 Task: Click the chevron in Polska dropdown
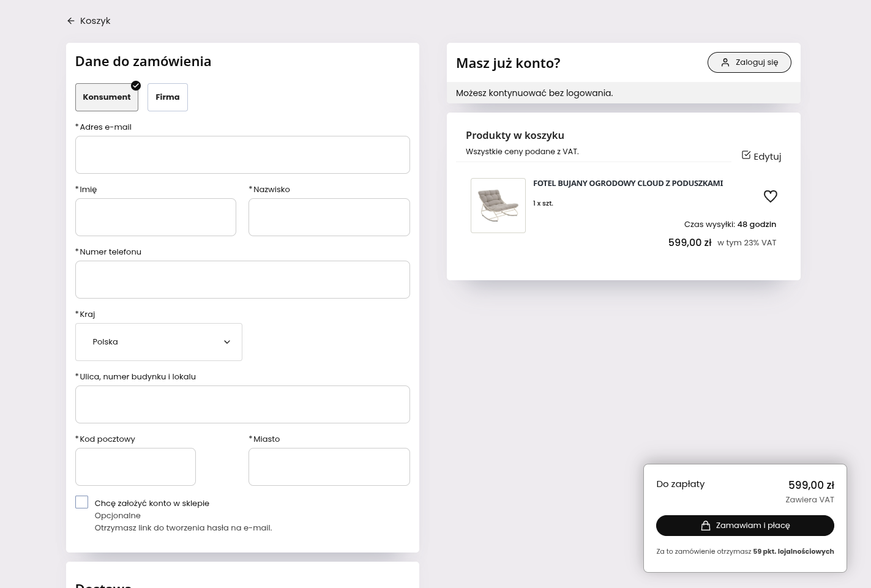pos(227,342)
